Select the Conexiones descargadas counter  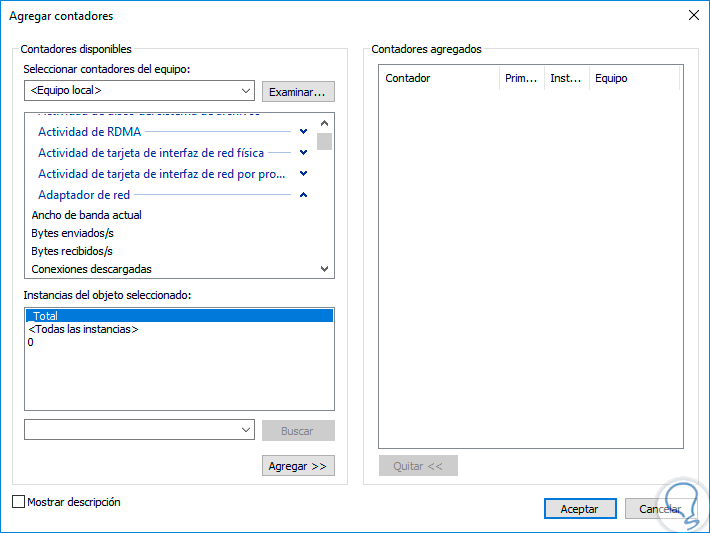pyautogui.click(x=92, y=269)
